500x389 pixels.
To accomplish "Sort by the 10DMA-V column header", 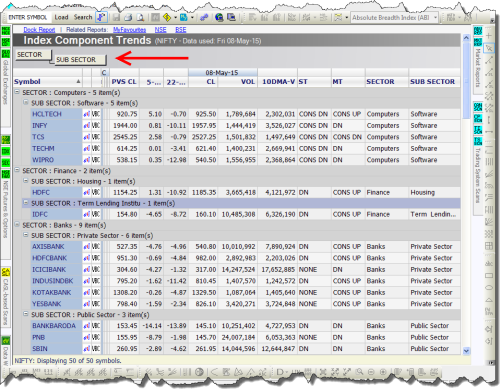I will tap(278, 82).
